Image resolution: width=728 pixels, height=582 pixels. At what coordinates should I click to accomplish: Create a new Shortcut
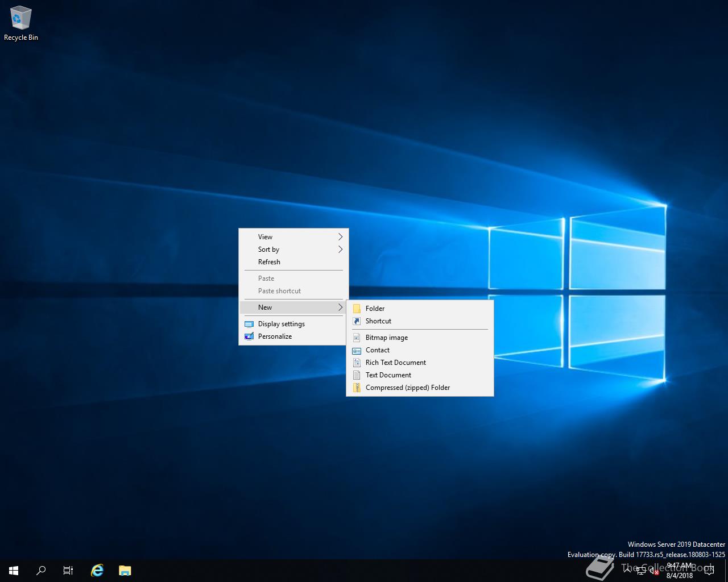pos(420,321)
